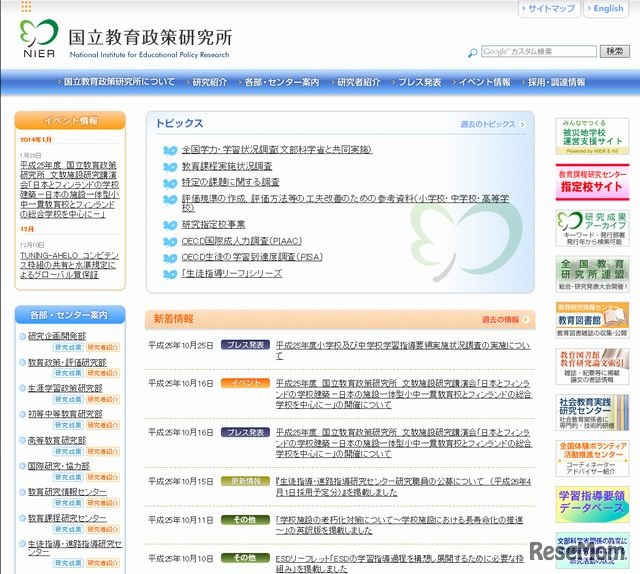Viewport: 640px width, 574px height.
Task: Open 過去の情報 link in 新着情報
Action: 500,320
